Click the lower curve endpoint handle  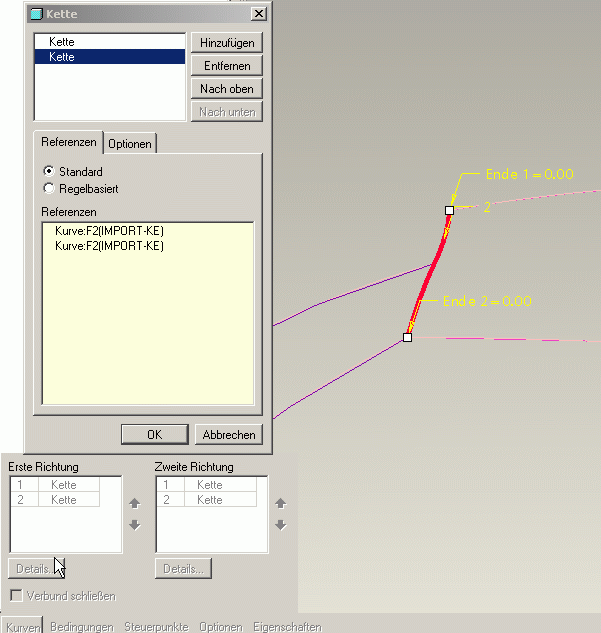click(408, 337)
